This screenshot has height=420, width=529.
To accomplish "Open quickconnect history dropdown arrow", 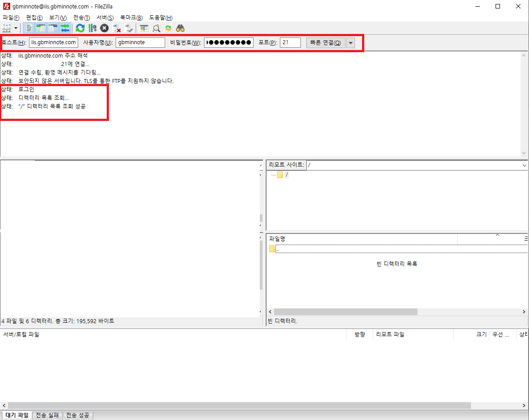I will coord(350,43).
